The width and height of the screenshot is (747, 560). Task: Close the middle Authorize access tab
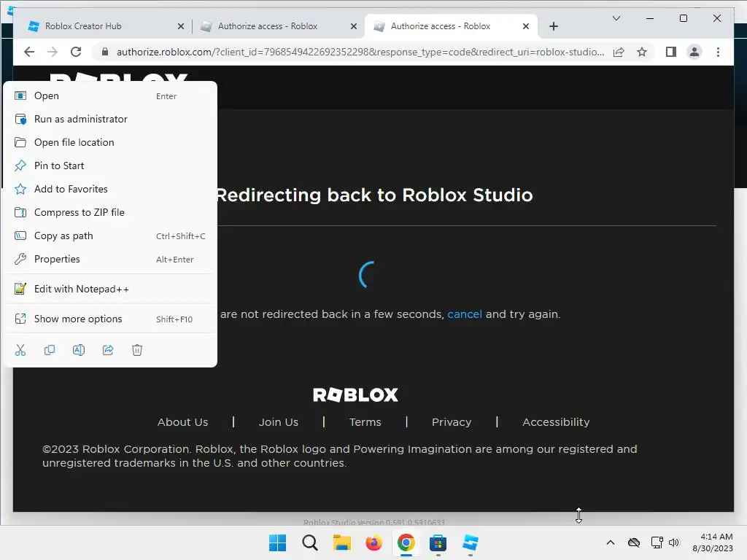click(354, 27)
